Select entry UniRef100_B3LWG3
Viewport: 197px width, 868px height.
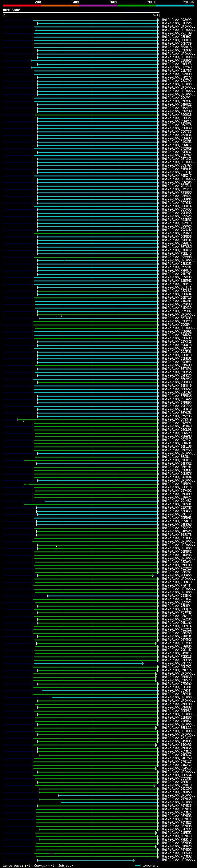click(x=176, y=511)
